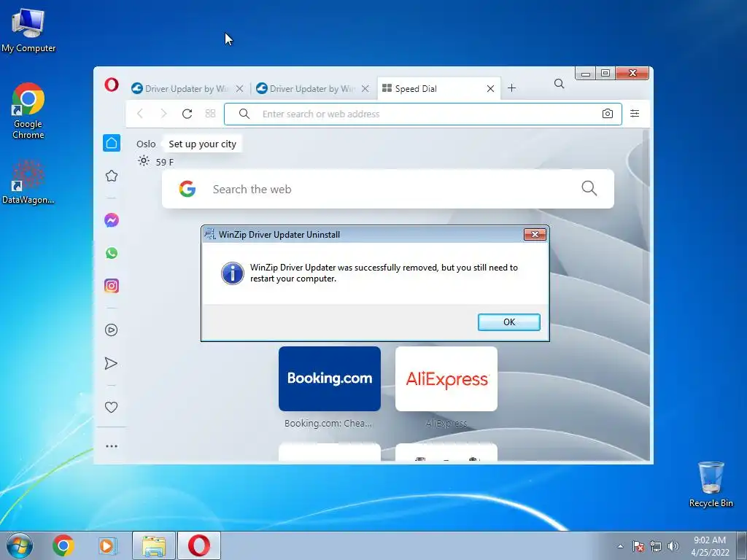The height and width of the screenshot is (560, 747).
Task: Open the volume speaker tray icon
Action: click(x=673, y=546)
